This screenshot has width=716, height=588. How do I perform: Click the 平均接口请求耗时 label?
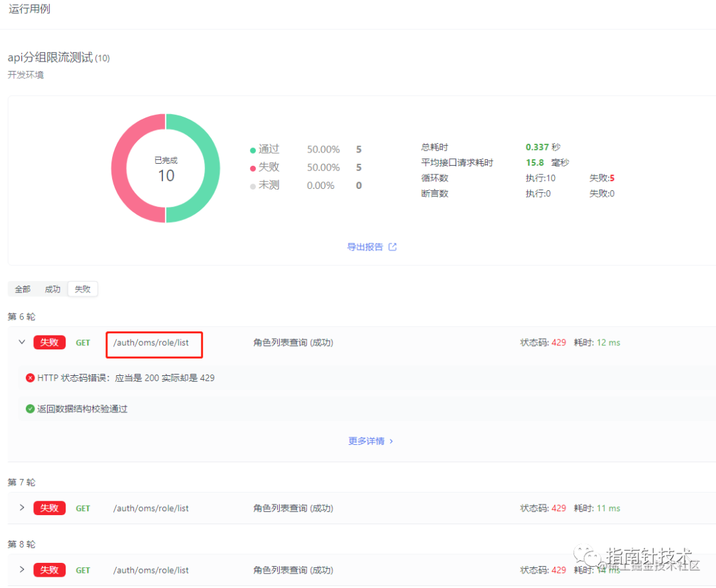click(x=457, y=162)
